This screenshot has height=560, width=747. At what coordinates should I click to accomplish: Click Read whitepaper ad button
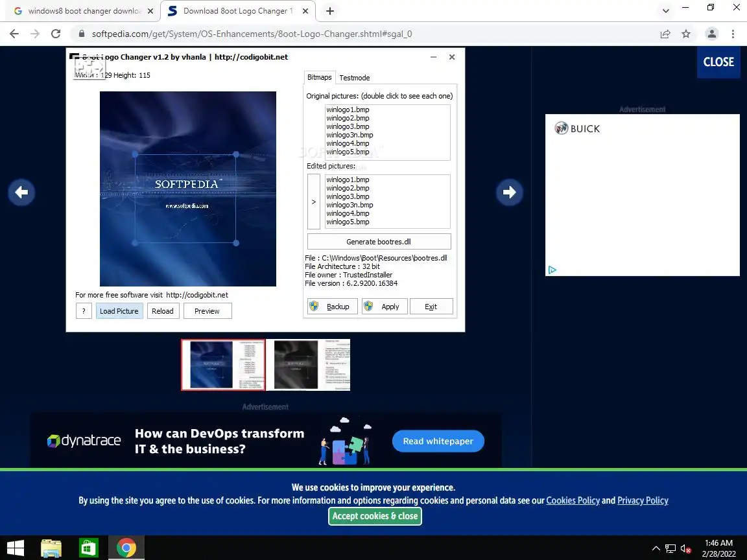click(438, 441)
